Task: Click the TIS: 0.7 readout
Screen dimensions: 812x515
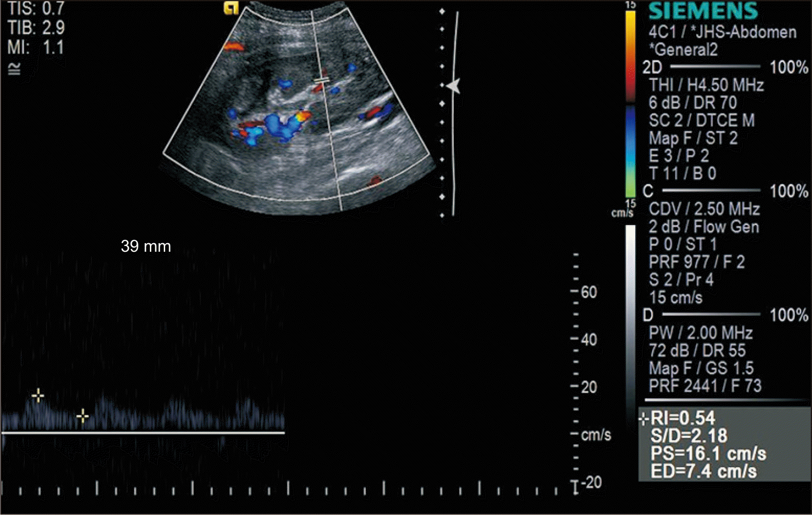Action: 36,8
